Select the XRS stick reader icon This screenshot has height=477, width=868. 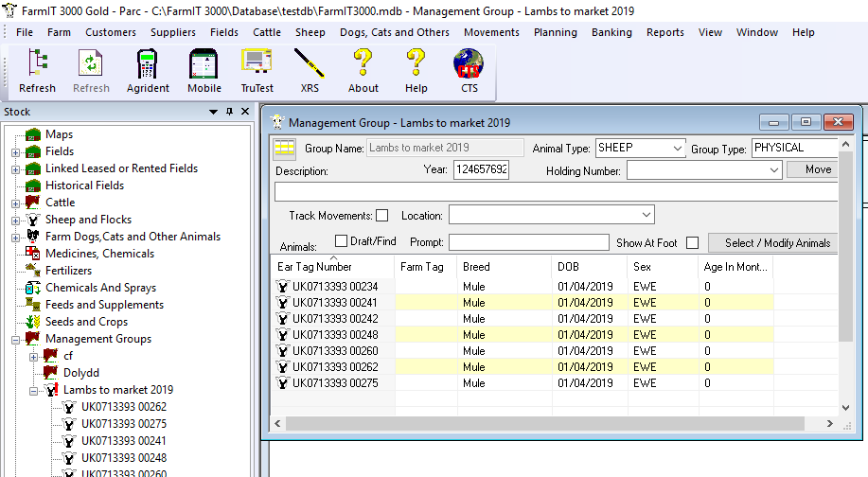[x=310, y=62]
